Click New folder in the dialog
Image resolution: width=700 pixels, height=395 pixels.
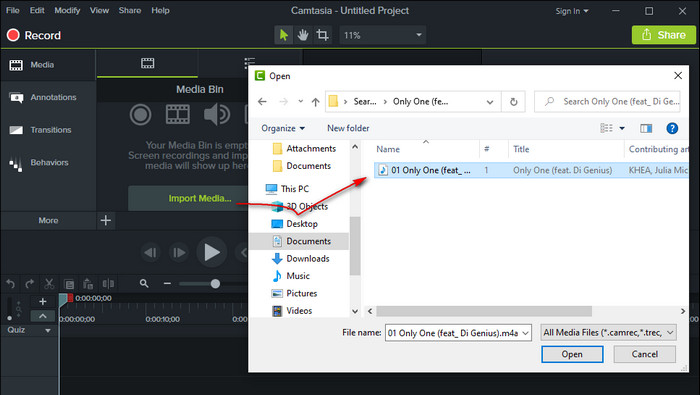click(x=348, y=128)
